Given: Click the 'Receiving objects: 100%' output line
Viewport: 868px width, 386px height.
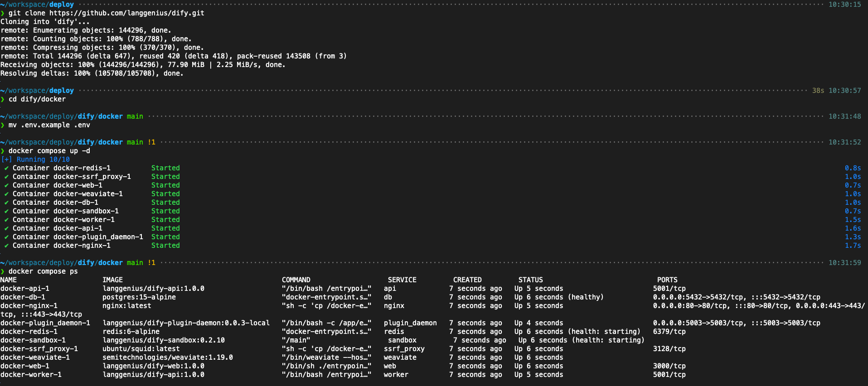Looking at the screenshot, I should [x=143, y=65].
